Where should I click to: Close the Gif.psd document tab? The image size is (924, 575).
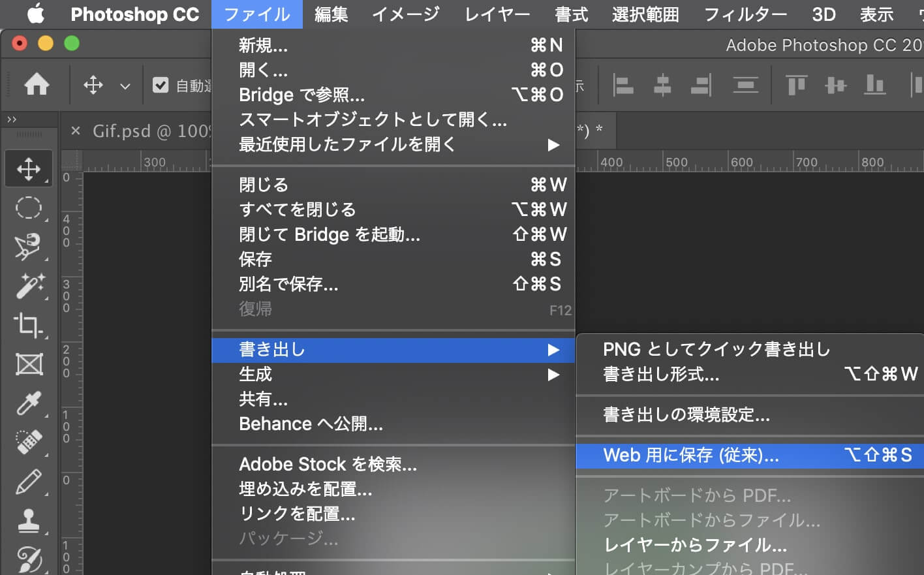pos(76,131)
